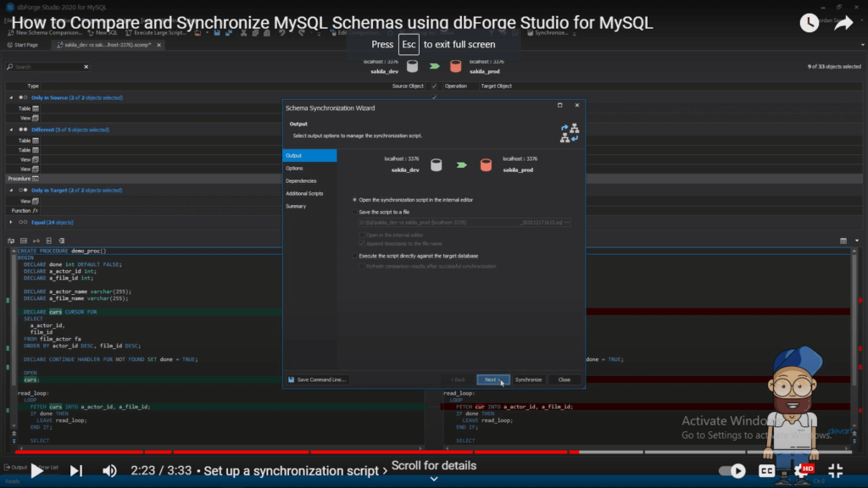868x488 pixels.
Task: Click the source sakila_dev database icon
Action: click(x=413, y=66)
